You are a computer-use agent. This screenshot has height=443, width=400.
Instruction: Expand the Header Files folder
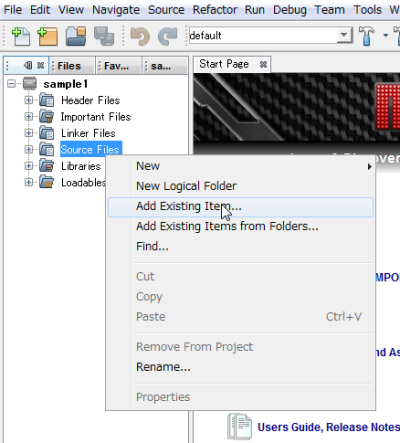(x=29, y=100)
